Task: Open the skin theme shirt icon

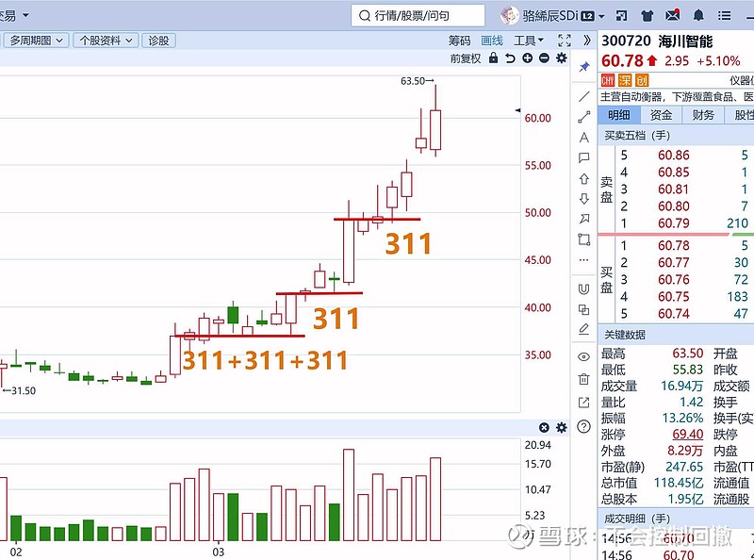Action: click(x=647, y=16)
